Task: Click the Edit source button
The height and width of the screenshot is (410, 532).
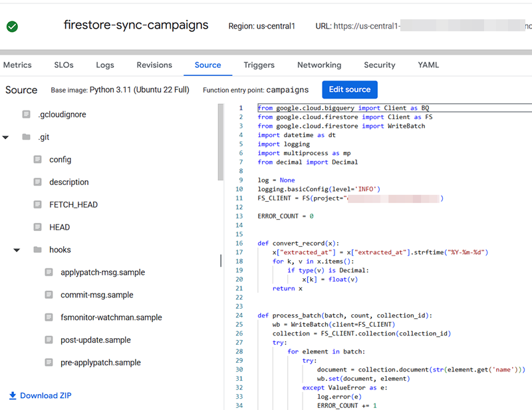Action: pyautogui.click(x=350, y=89)
